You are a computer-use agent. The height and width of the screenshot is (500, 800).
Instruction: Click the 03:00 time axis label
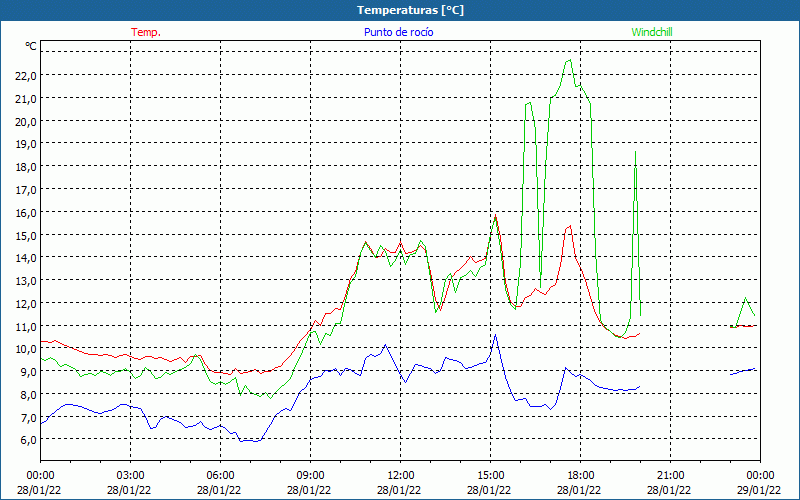click(x=130, y=476)
